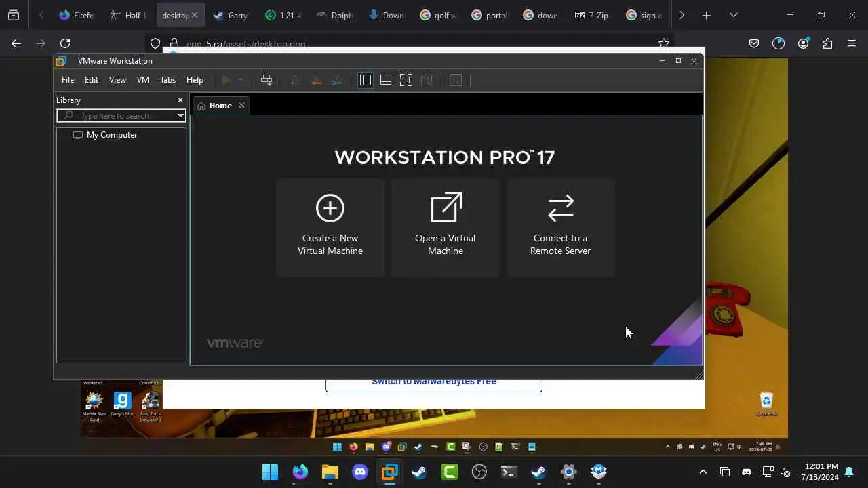Switch to the 7-Zip browser tab

tap(593, 15)
